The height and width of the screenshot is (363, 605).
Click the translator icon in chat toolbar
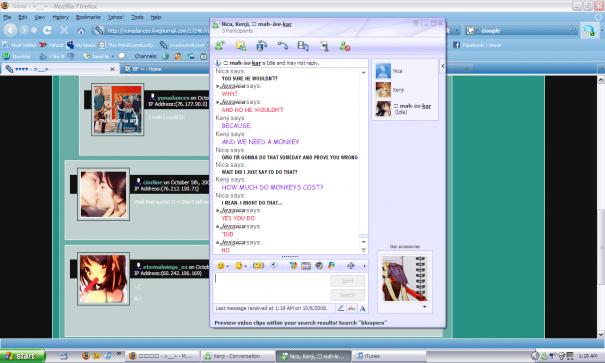(x=351, y=265)
